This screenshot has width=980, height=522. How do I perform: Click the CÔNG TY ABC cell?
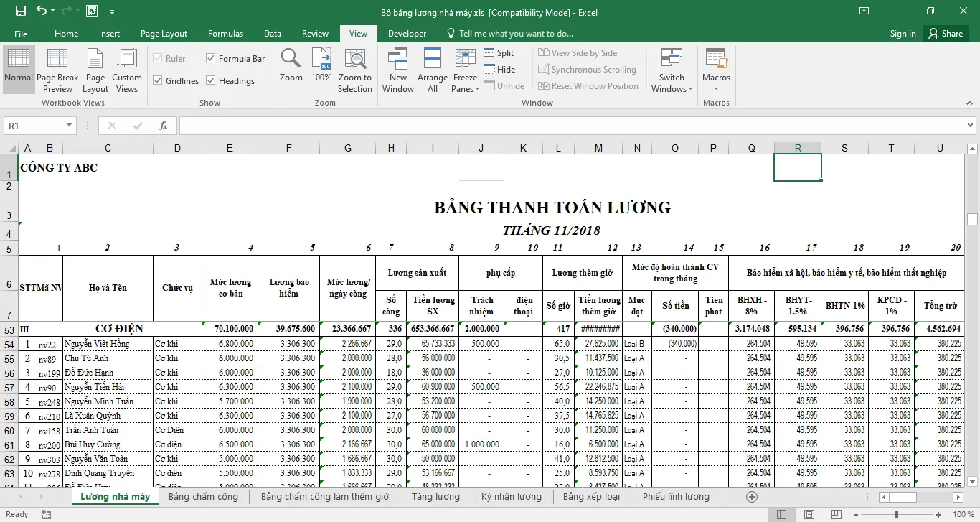click(x=59, y=168)
